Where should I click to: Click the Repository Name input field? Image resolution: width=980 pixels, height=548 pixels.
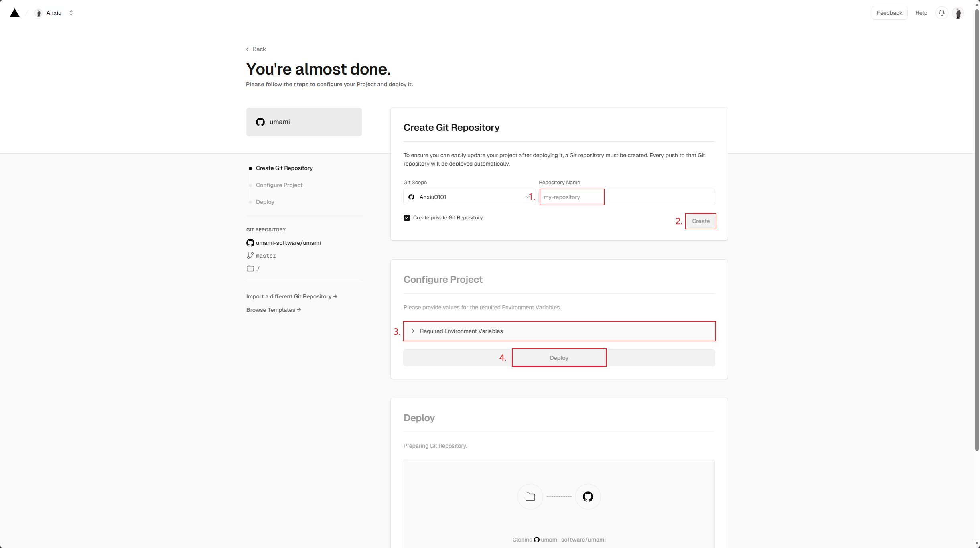tap(627, 197)
